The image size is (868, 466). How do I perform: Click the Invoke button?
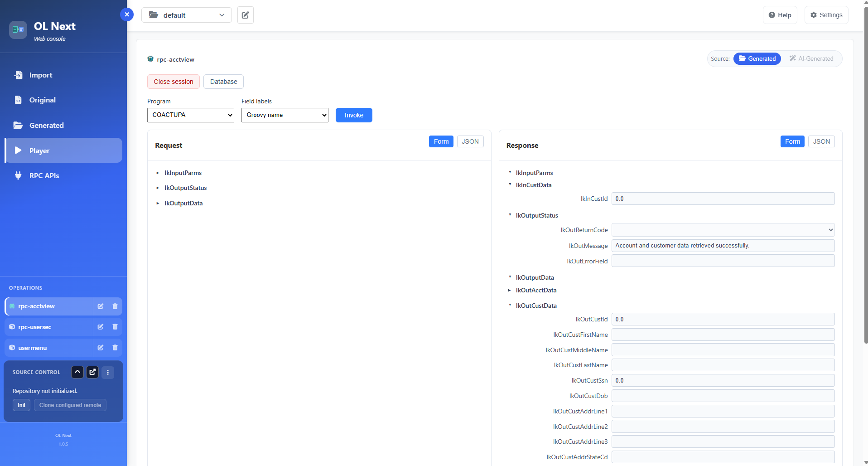click(x=354, y=115)
